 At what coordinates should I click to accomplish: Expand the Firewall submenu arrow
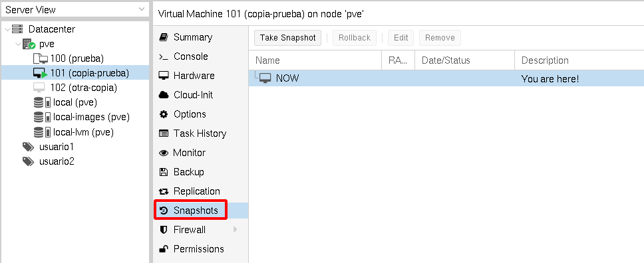(x=236, y=230)
